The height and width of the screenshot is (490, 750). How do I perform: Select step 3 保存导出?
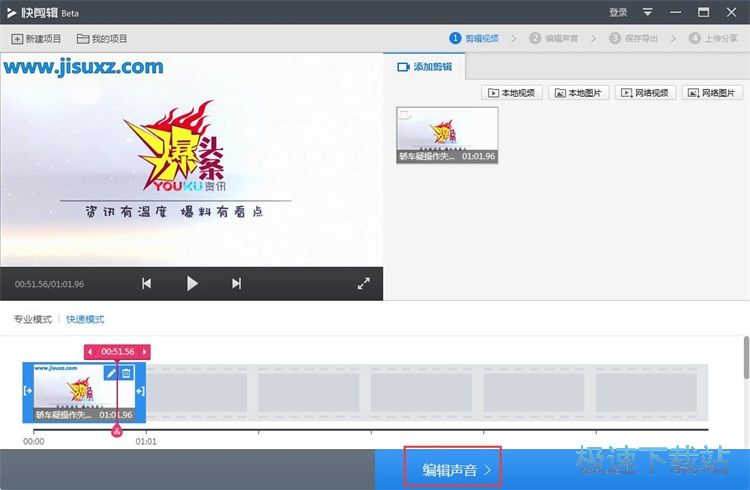[x=633, y=38]
